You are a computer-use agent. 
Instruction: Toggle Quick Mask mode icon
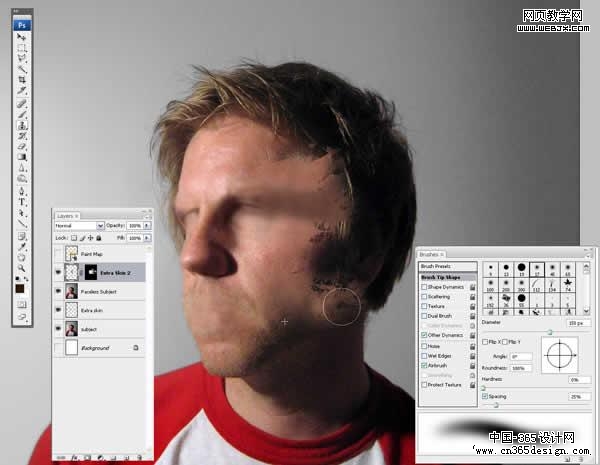pyautogui.click(x=22, y=305)
